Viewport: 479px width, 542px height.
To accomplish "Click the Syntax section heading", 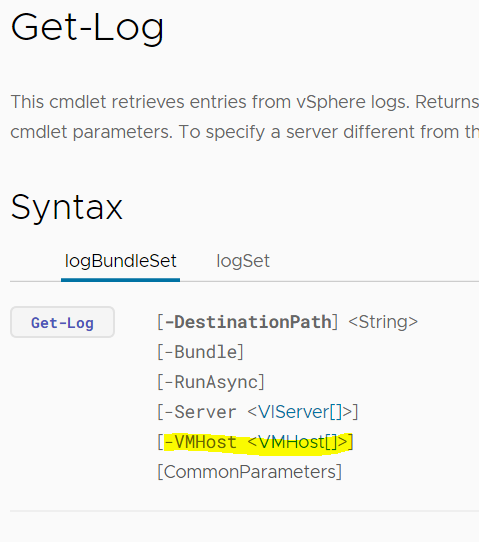I will tap(67, 207).
